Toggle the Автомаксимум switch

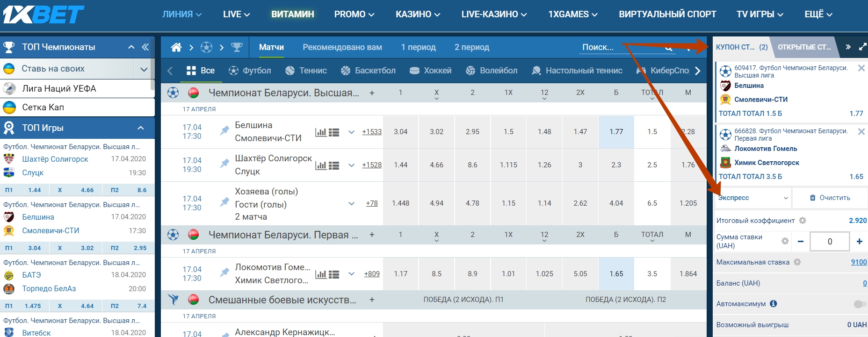point(860,304)
